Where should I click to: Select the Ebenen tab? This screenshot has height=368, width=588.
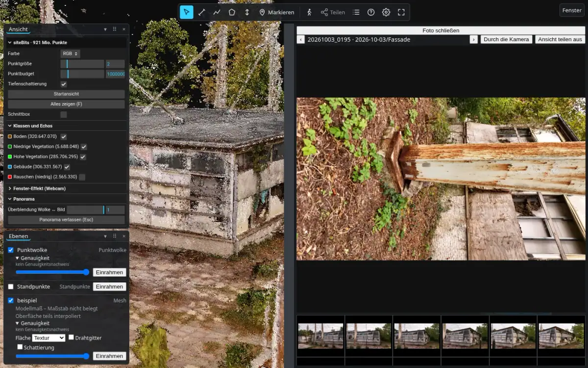tap(19, 236)
